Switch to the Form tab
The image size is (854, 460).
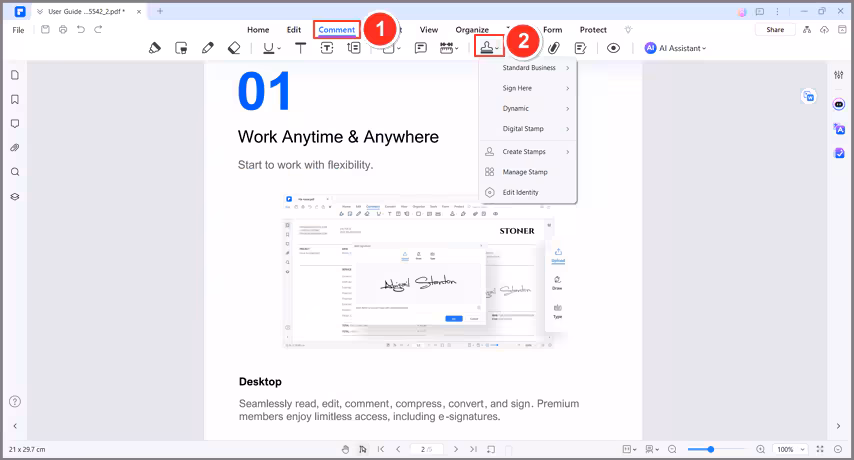[x=552, y=30]
